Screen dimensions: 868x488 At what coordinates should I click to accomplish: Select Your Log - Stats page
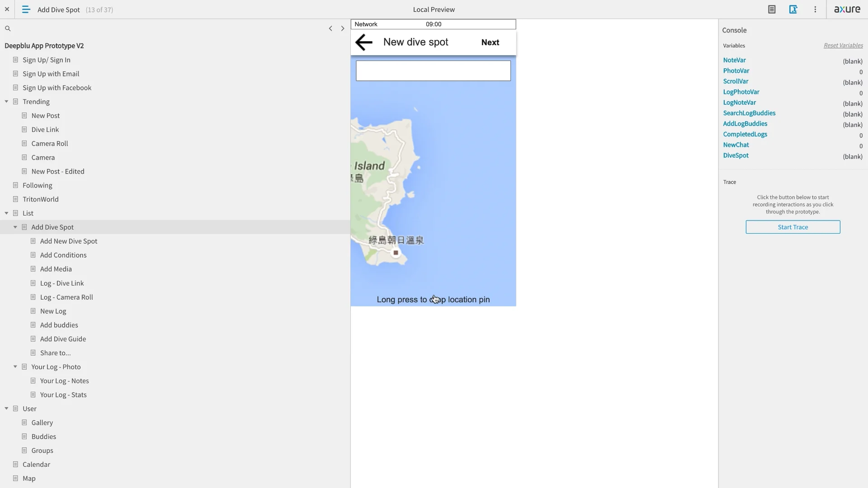point(63,395)
